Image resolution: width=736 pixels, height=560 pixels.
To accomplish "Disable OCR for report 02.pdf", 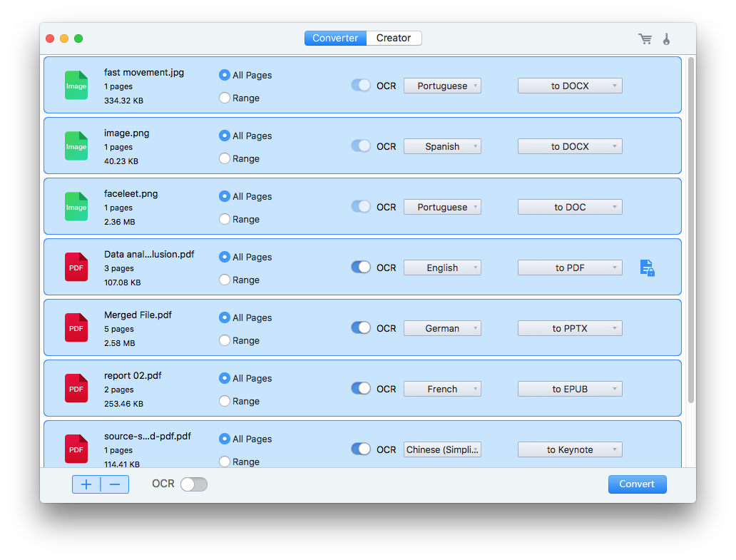I will point(360,388).
